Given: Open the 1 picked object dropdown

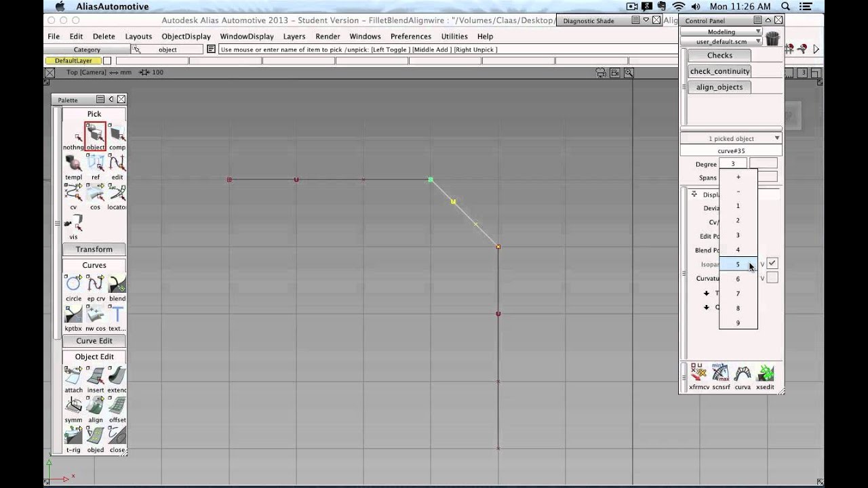Looking at the screenshot, I should coord(731,138).
